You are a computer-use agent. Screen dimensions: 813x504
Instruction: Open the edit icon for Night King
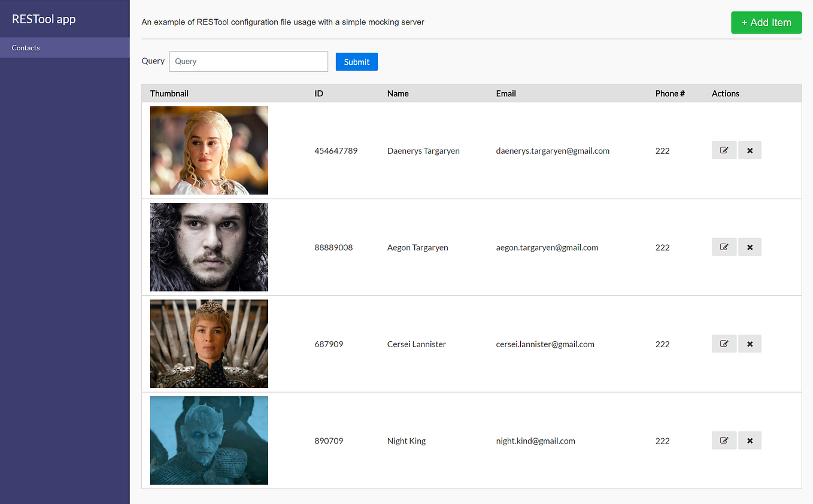click(724, 440)
